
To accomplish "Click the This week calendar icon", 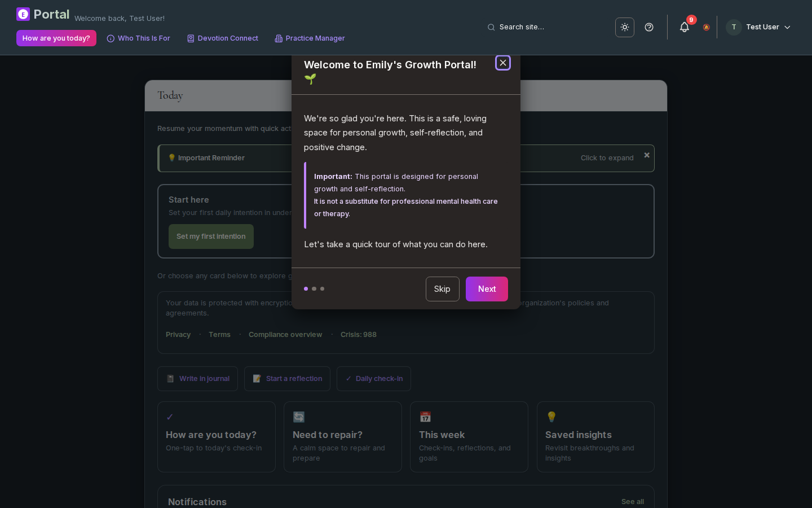I will tap(425, 417).
